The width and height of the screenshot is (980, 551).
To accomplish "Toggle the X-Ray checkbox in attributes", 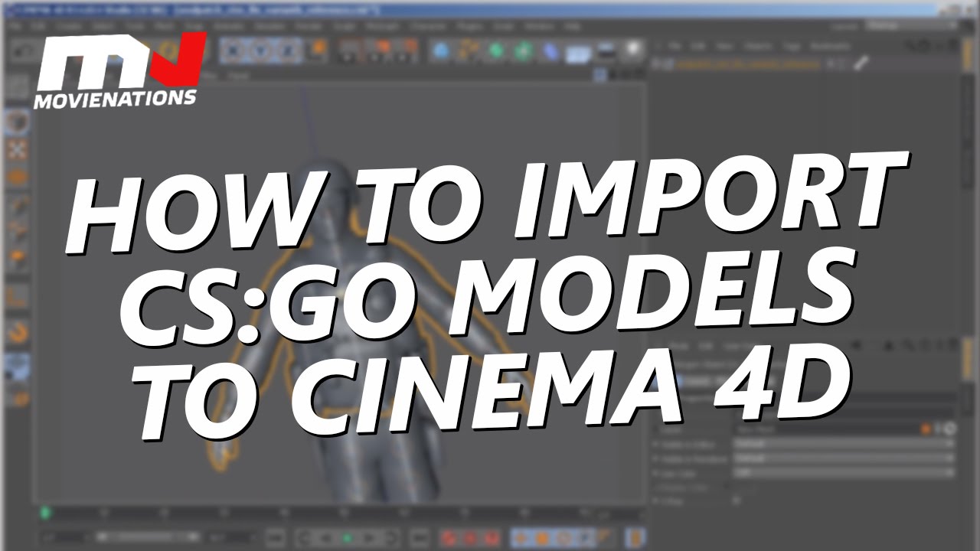I will (x=737, y=500).
